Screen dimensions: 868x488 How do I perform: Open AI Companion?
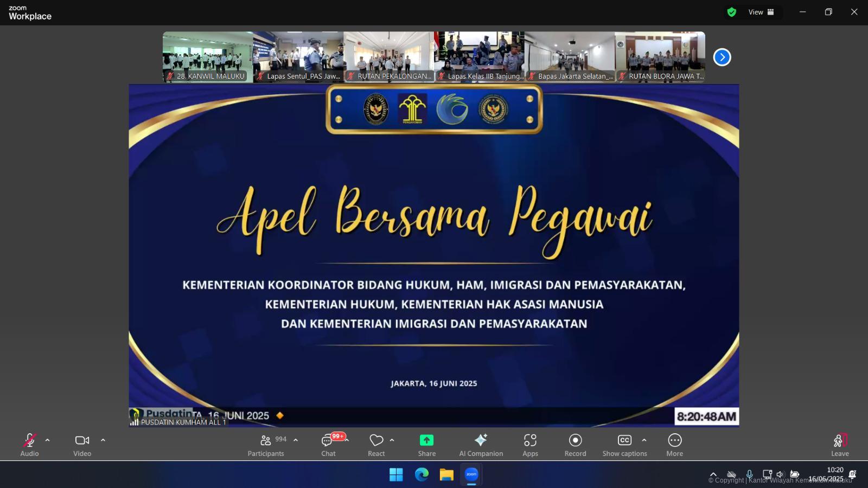(481, 445)
